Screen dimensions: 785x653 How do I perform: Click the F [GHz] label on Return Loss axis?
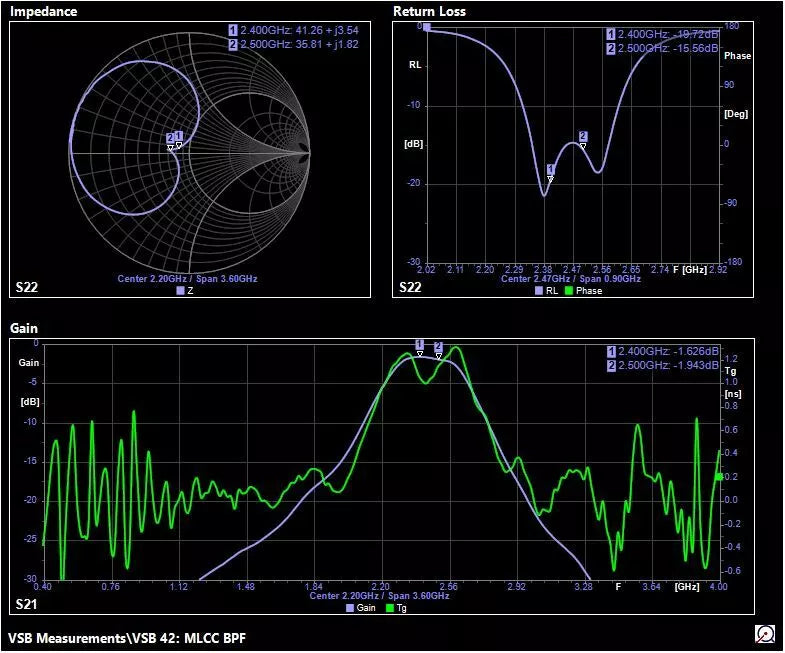coord(689,270)
